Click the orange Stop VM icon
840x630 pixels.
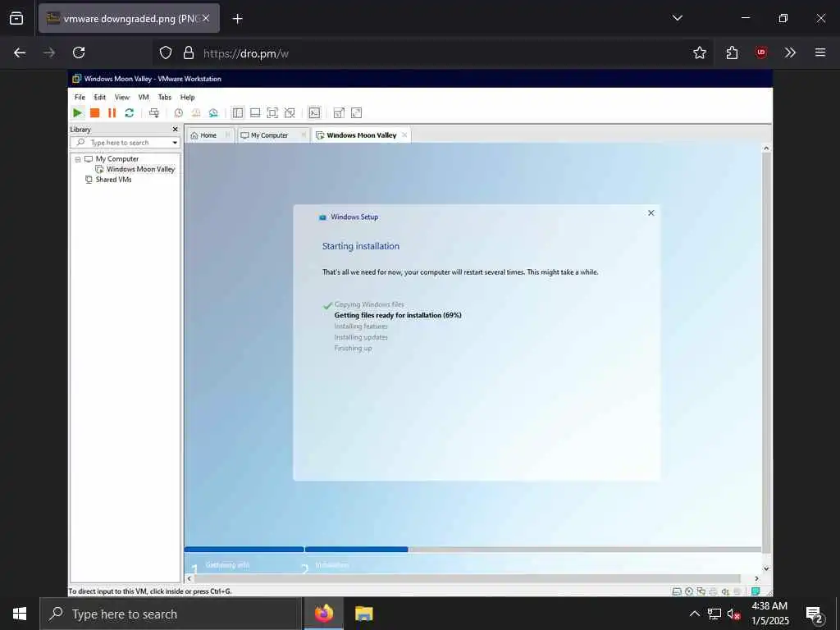(x=95, y=112)
